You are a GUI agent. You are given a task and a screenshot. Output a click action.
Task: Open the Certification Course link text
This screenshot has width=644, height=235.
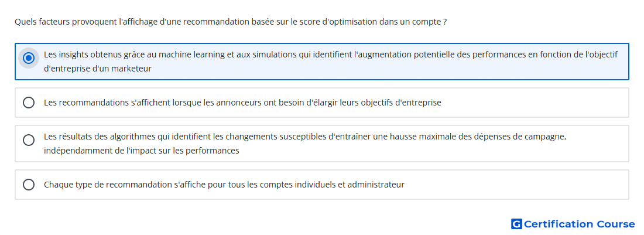tap(579, 224)
